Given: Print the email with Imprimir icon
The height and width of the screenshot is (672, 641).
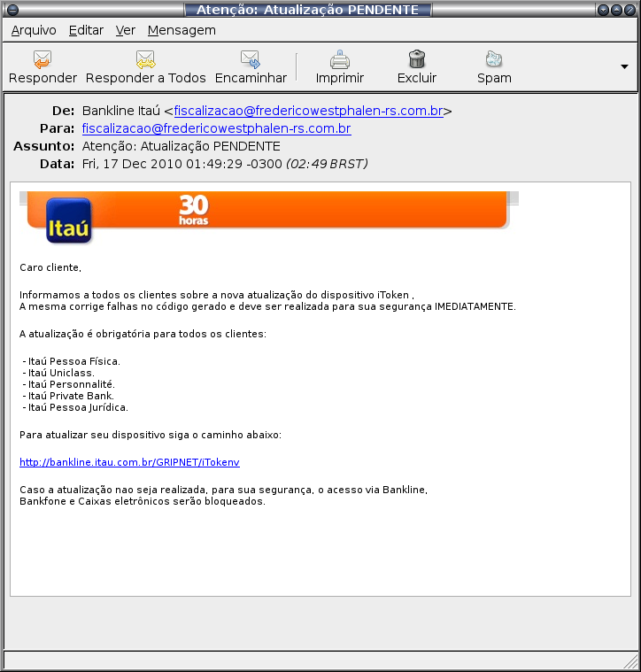Looking at the screenshot, I should [x=340, y=59].
